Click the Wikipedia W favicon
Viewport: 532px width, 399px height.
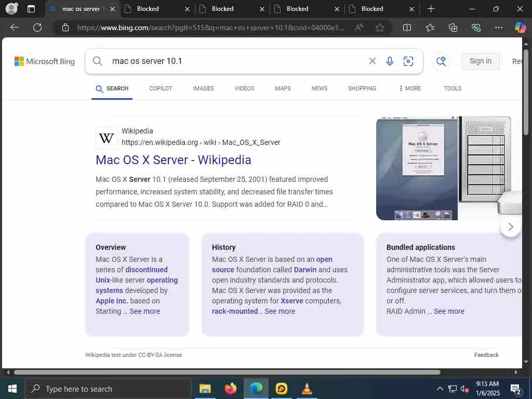click(106, 138)
